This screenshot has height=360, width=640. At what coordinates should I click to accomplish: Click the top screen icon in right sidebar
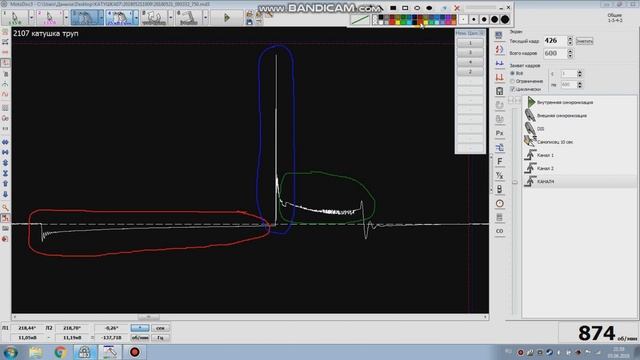pos(499,36)
